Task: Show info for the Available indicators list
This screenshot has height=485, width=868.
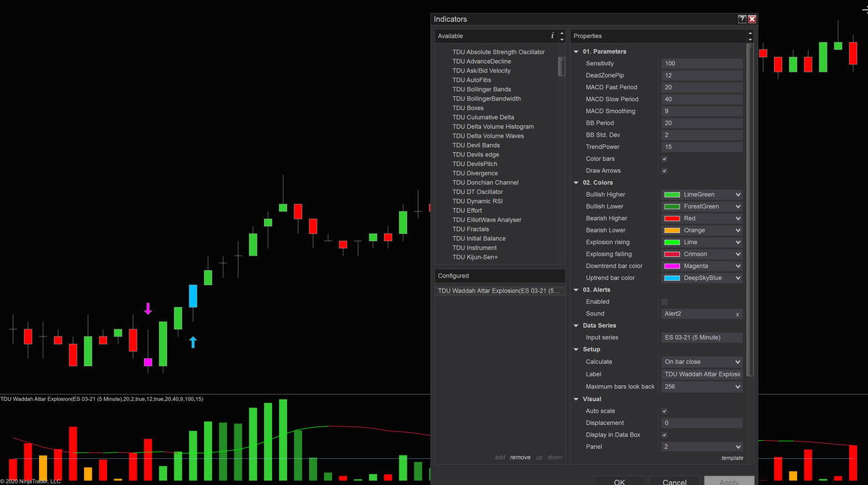Action: coord(553,35)
